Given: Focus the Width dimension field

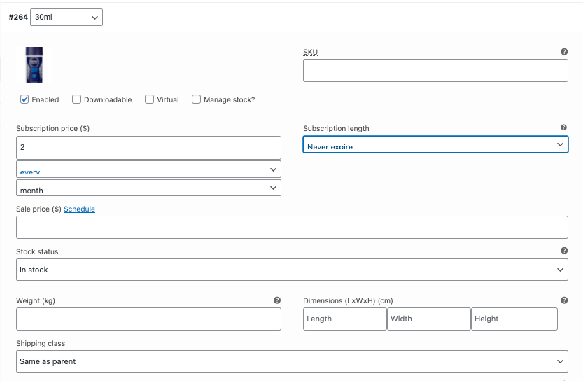Looking at the screenshot, I should [428, 319].
